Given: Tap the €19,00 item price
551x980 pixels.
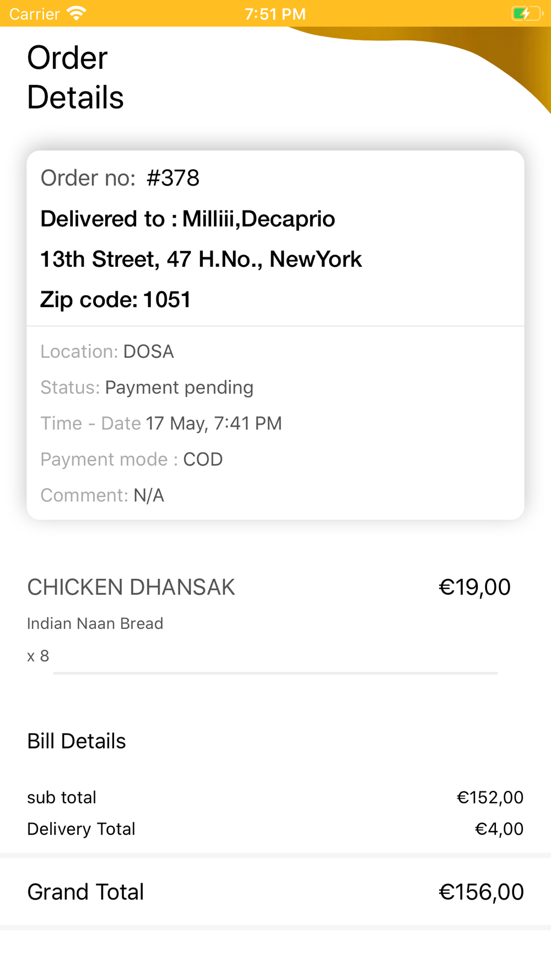Looking at the screenshot, I should (x=474, y=587).
